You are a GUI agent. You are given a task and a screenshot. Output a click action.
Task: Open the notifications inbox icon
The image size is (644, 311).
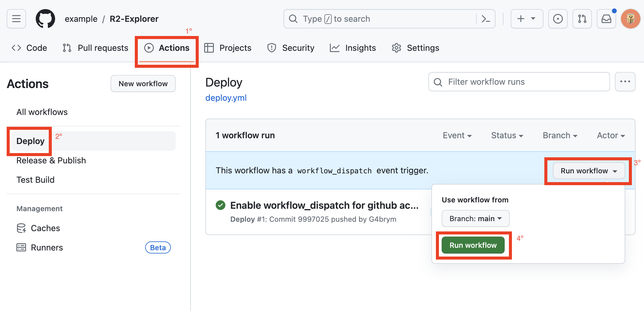coord(606,19)
